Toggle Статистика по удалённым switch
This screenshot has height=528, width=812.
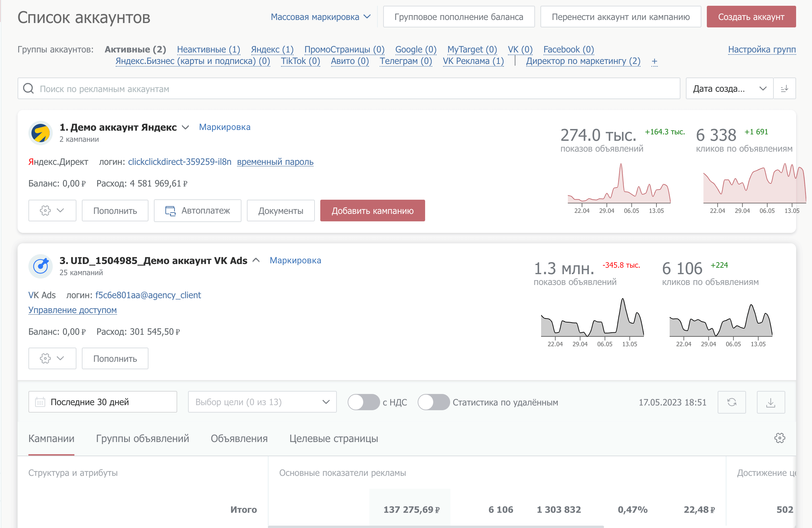coord(434,402)
